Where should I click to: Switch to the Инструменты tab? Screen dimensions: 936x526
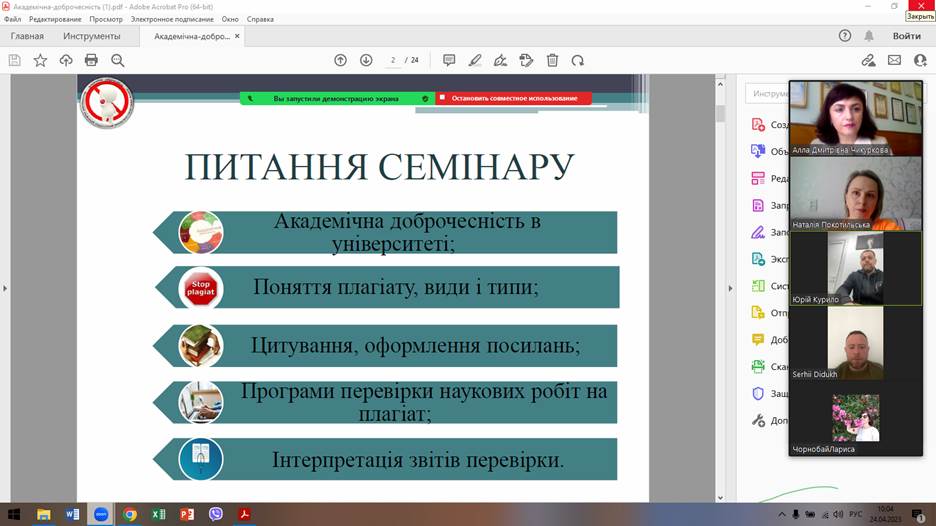pyautogui.click(x=91, y=36)
